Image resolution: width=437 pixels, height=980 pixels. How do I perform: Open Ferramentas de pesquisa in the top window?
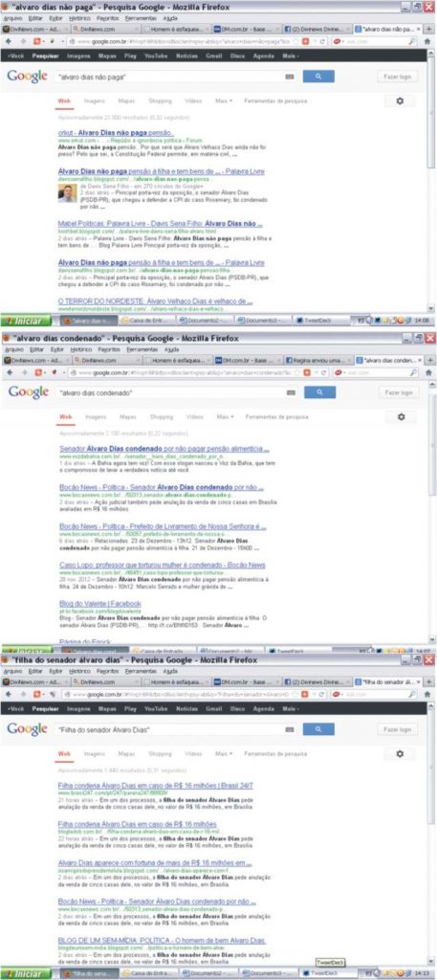[x=275, y=100]
